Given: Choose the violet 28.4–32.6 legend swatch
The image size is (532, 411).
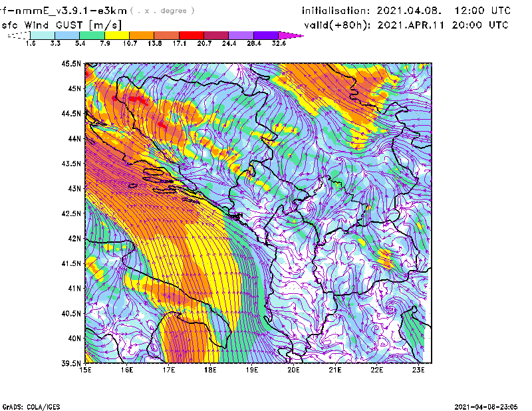Looking at the screenshot, I should [265, 35].
